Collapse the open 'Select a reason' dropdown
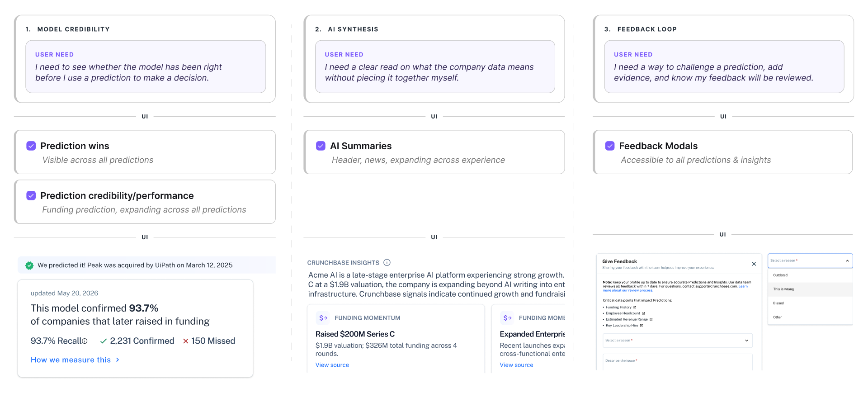This screenshot has height=393, width=868. click(x=810, y=260)
